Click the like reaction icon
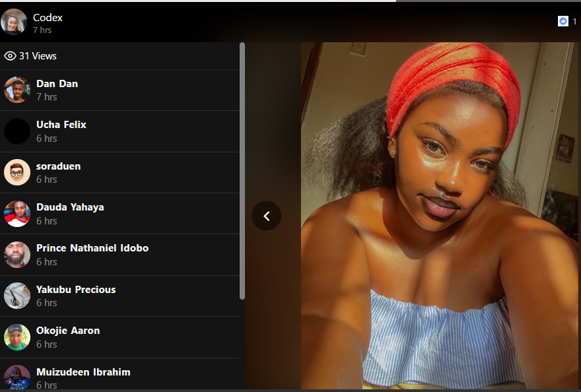This screenshot has height=392, width=581. pos(563,21)
